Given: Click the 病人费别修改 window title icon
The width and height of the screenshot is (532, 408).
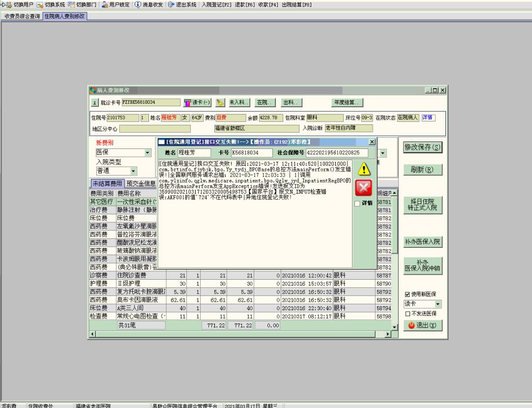Looking at the screenshot, I should point(92,90).
